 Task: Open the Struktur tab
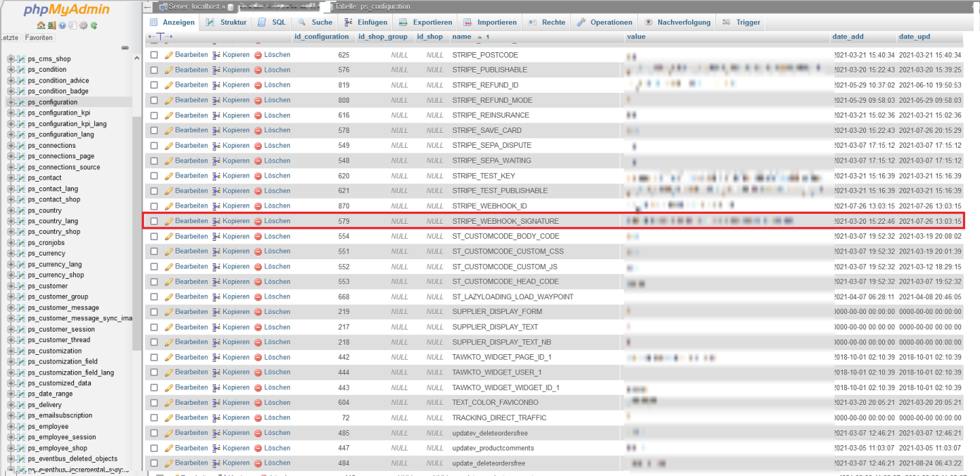point(226,23)
